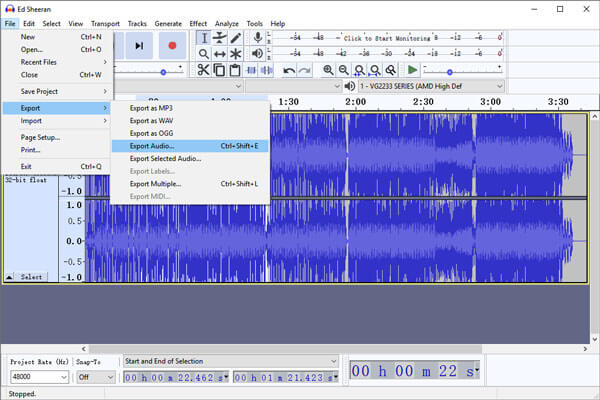
Task: Open the Effect menu
Action: pos(198,24)
